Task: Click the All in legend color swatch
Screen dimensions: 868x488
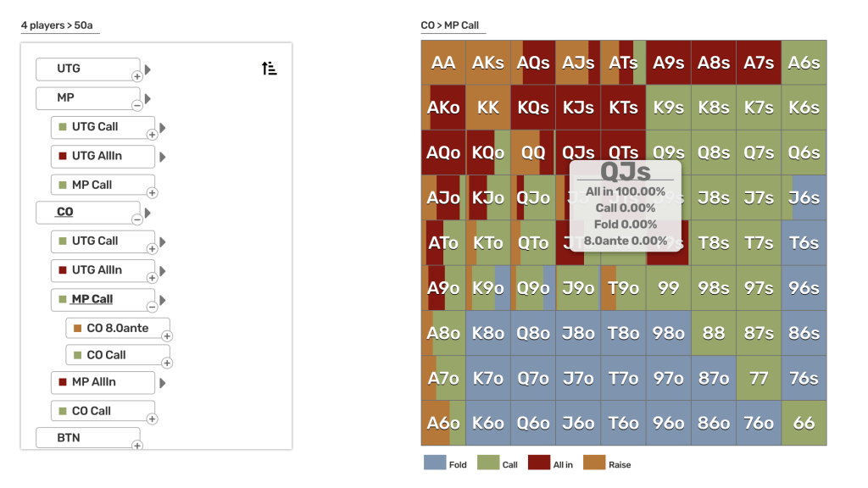Action: click(x=539, y=463)
